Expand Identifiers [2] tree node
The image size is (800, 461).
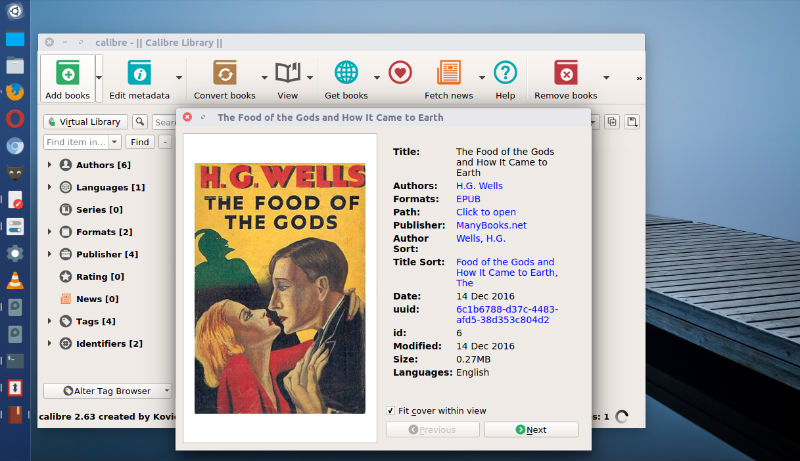point(49,343)
